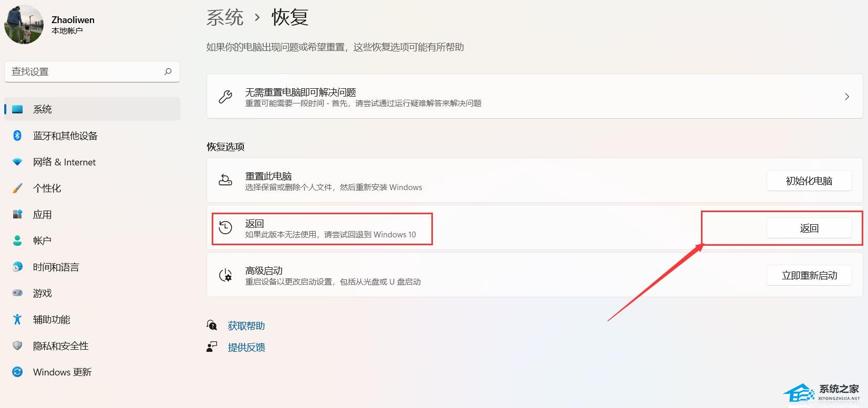Open the 提供反馈 feedback link
The width and height of the screenshot is (868, 408).
coord(246,347)
